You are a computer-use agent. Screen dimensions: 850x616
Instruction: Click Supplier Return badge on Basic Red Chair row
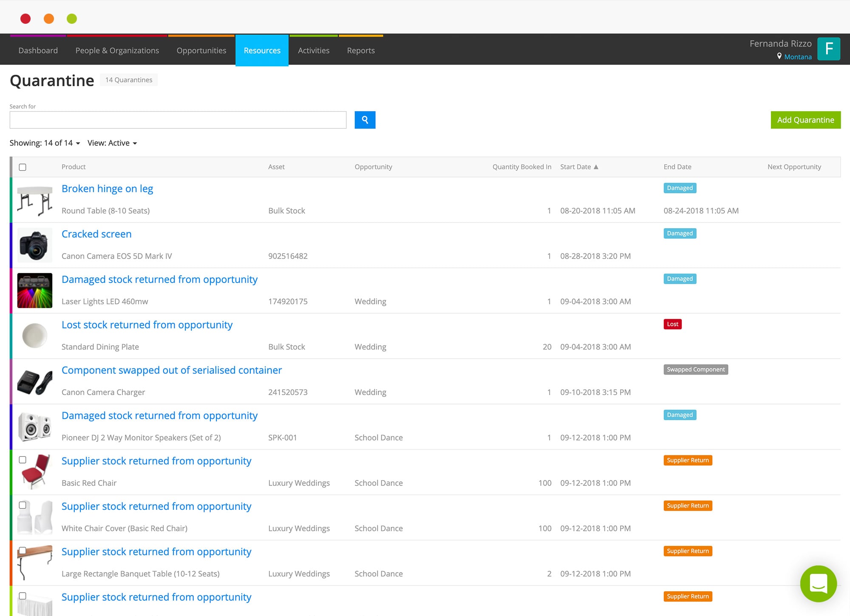coord(688,461)
